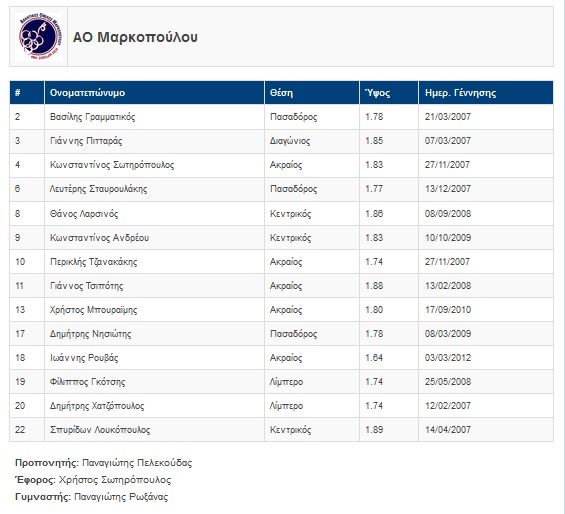565x514 pixels.
Task: Select player name Δημήτρης Χατζόπουλος
Action: click(x=97, y=406)
